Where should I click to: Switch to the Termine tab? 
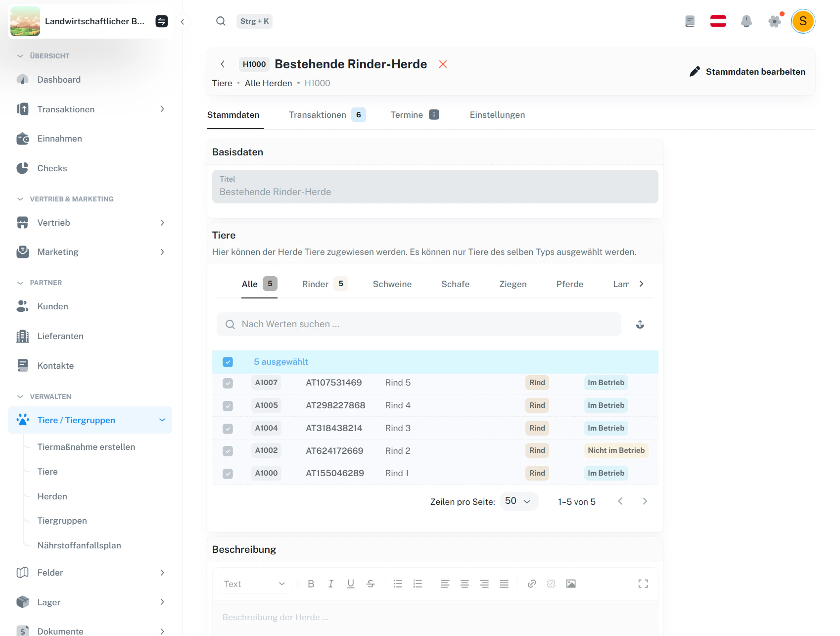pos(415,115)
